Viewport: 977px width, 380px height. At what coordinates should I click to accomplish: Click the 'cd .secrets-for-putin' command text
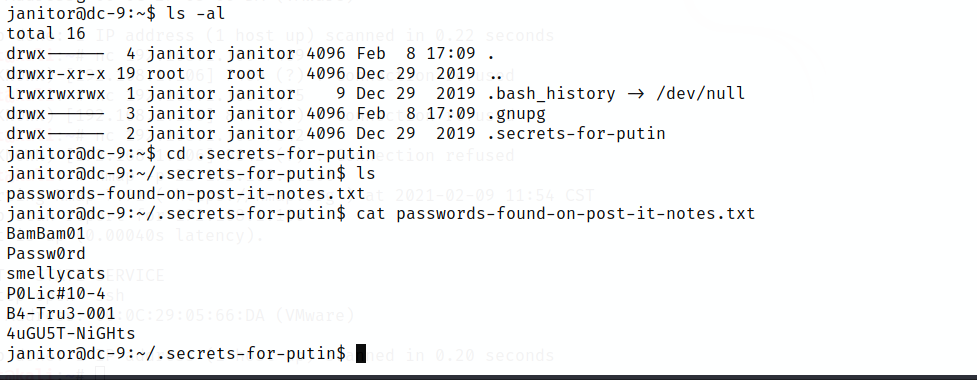coord(271,154)
